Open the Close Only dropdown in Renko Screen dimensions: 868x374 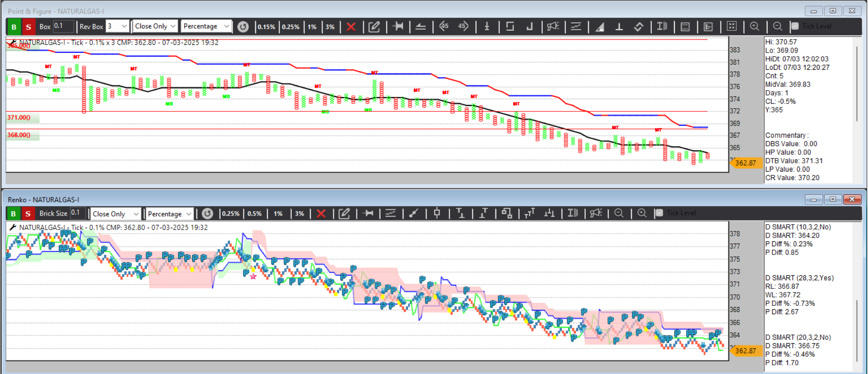116,214
